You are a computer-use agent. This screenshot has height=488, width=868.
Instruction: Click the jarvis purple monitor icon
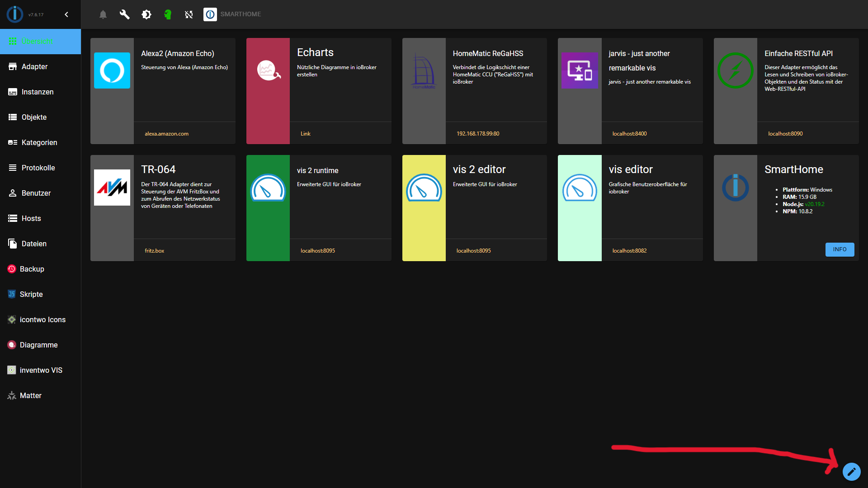pos(580,70)
